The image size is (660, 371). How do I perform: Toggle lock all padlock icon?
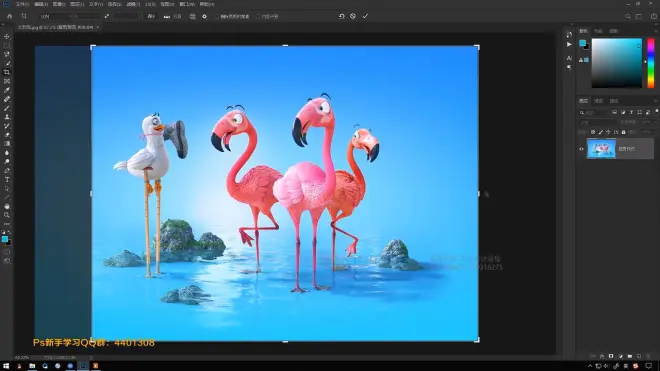[x=623, y=132]
